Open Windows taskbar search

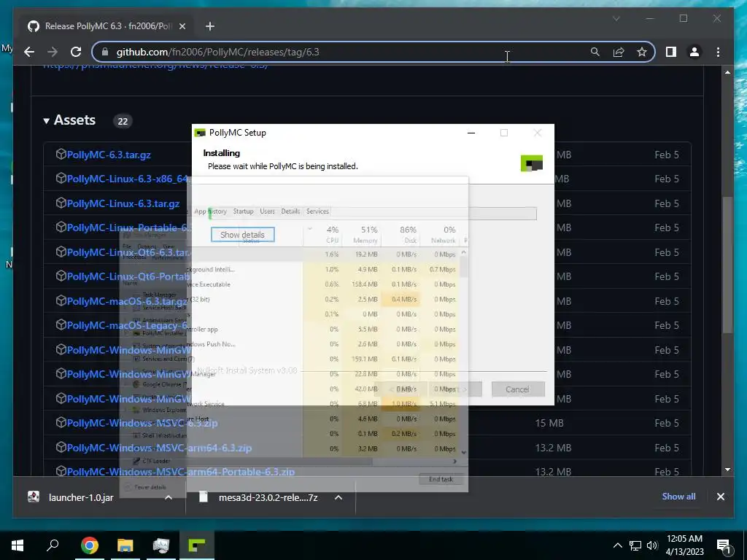pyautogui.click(x=53, y=545)
